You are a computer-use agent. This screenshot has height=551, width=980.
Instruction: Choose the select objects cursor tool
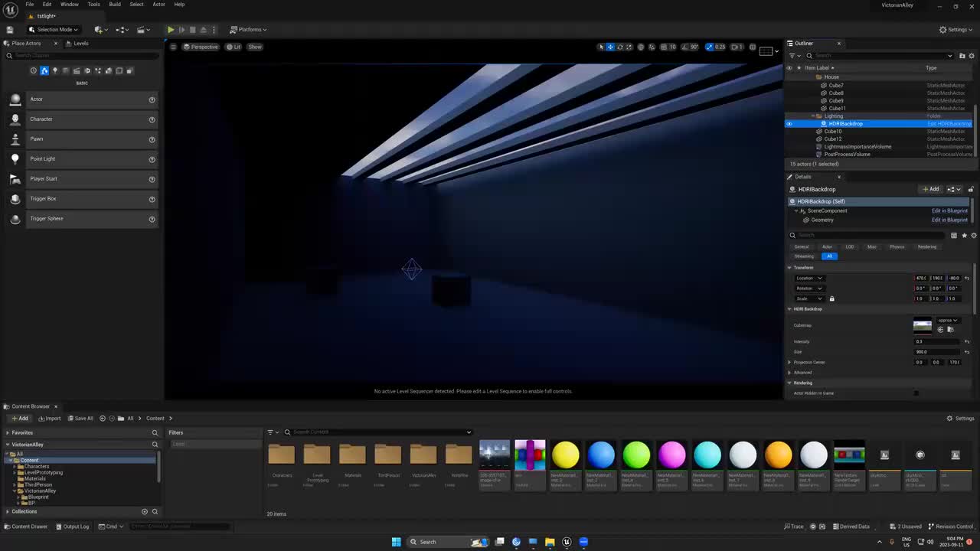[x=601, y=47]
